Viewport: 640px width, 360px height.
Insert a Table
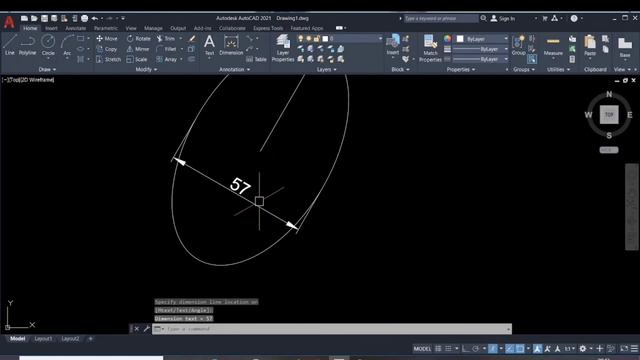[256, 60]
